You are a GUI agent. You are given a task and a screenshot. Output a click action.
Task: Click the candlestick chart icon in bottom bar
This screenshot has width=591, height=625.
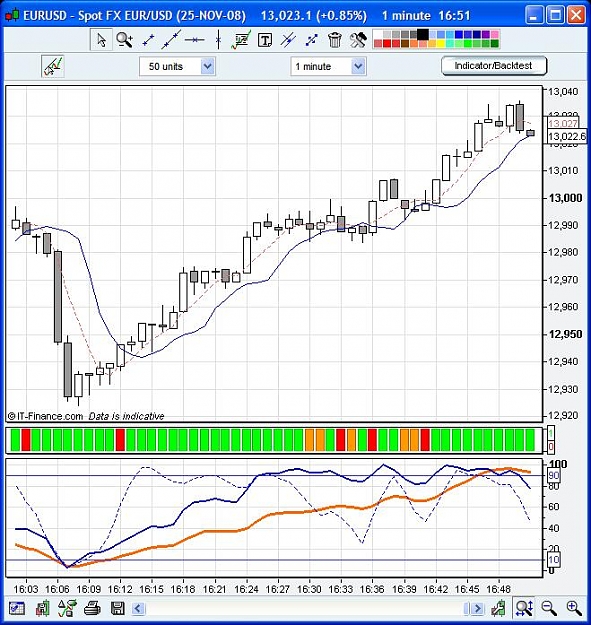(42, 608)
